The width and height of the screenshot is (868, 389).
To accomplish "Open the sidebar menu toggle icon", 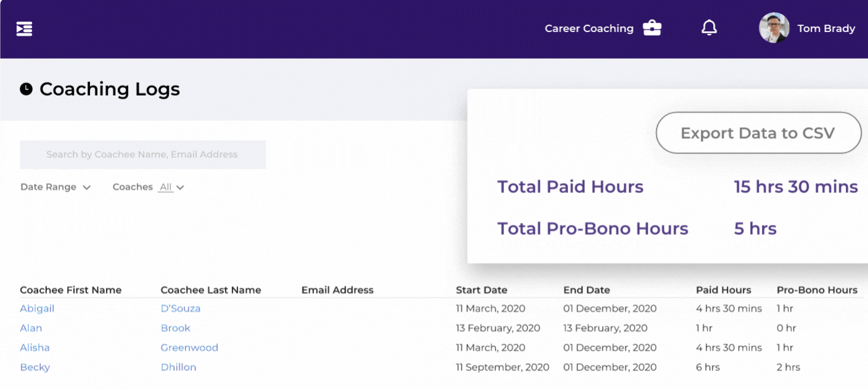I will (24, 29).
